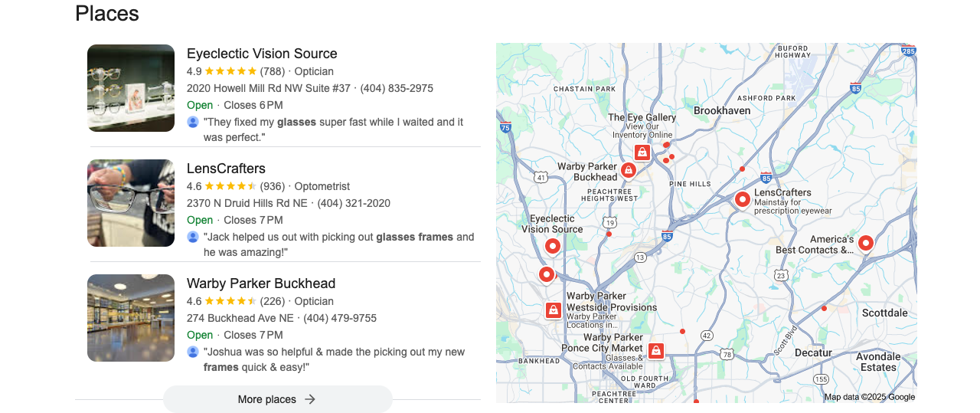
Task: Open the Warby Parker Buckhead listing title
Action: (x=261, y=284)
